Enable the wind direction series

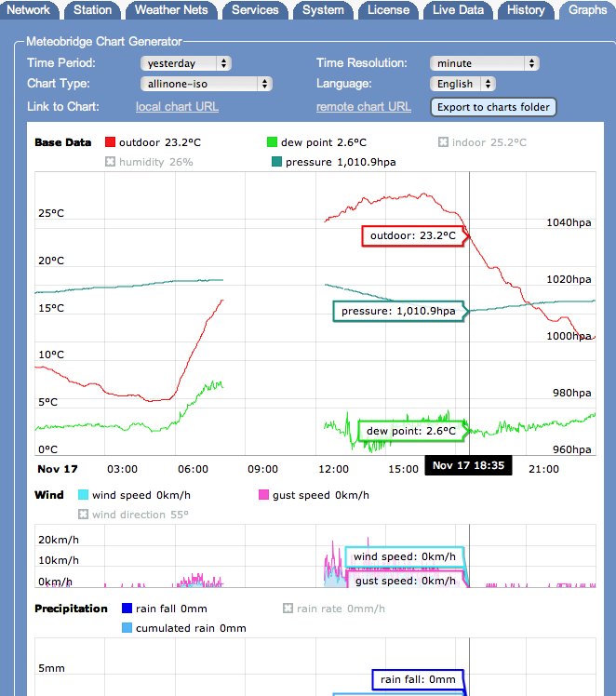pos(83,514)
